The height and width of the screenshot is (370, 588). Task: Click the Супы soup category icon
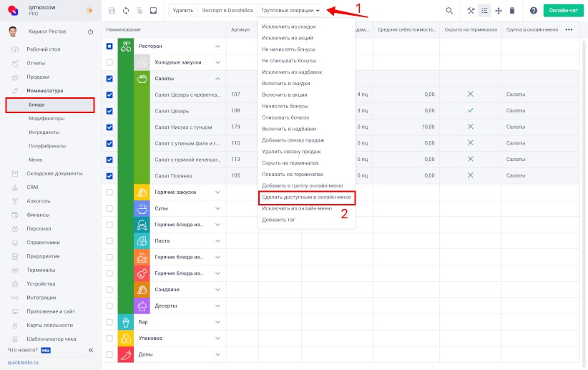[142, 208]
